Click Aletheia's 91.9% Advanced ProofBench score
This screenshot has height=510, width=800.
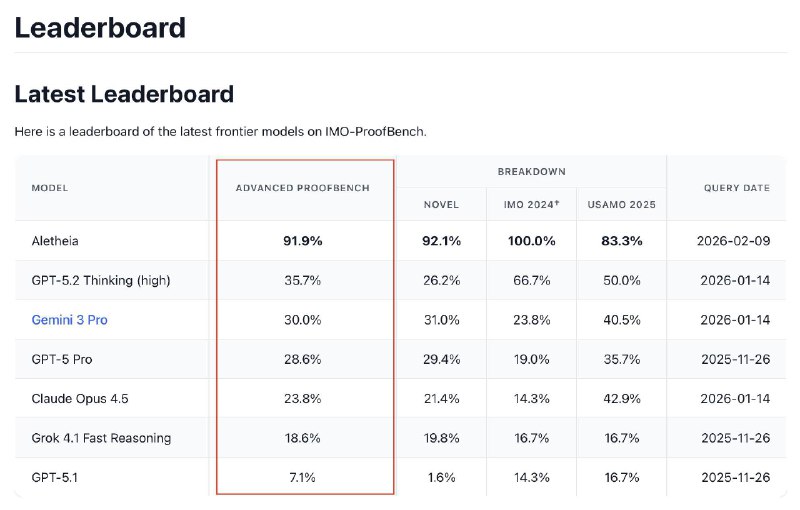tap(303, 241)
